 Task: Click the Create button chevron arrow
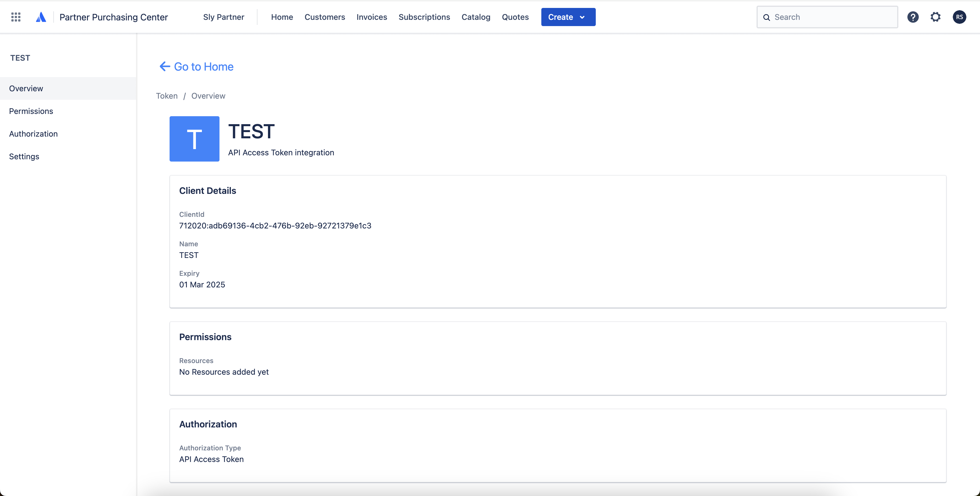pos(582,18)
